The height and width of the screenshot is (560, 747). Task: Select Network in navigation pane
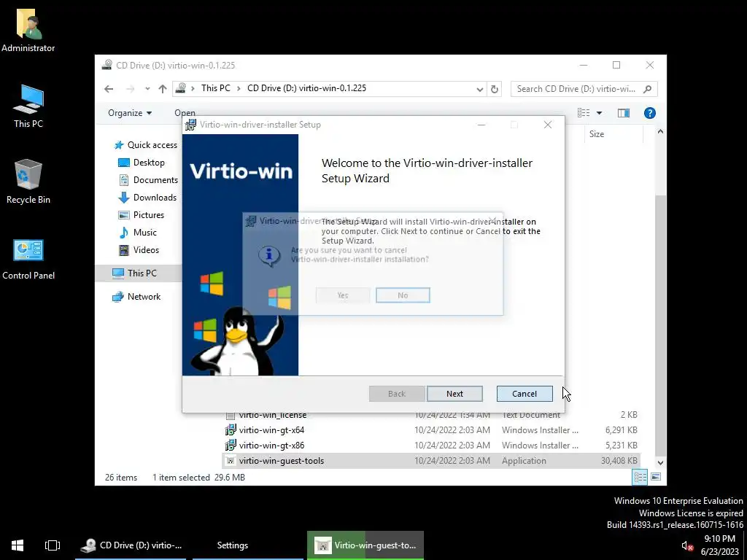136,297
